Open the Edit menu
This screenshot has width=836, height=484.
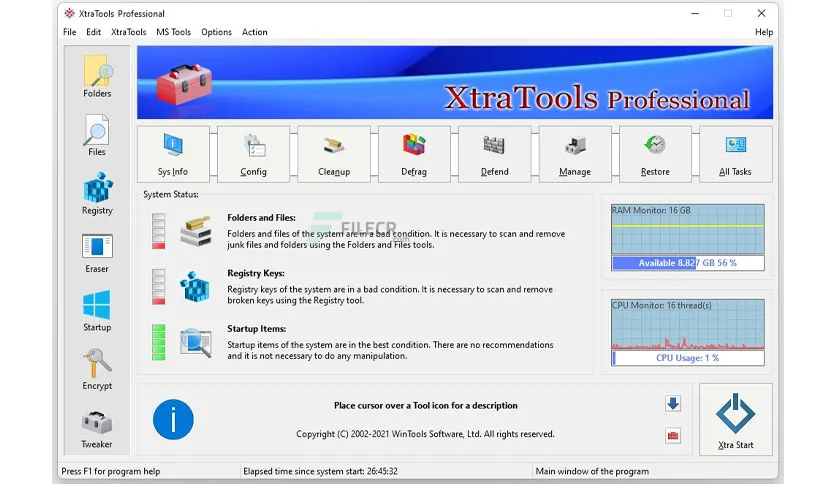click(93, 32)
